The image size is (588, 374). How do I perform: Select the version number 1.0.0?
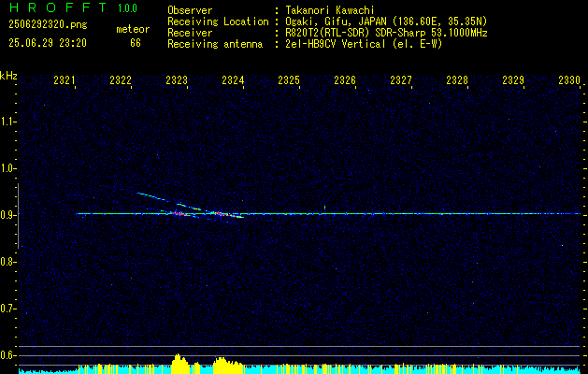[127, 8]
